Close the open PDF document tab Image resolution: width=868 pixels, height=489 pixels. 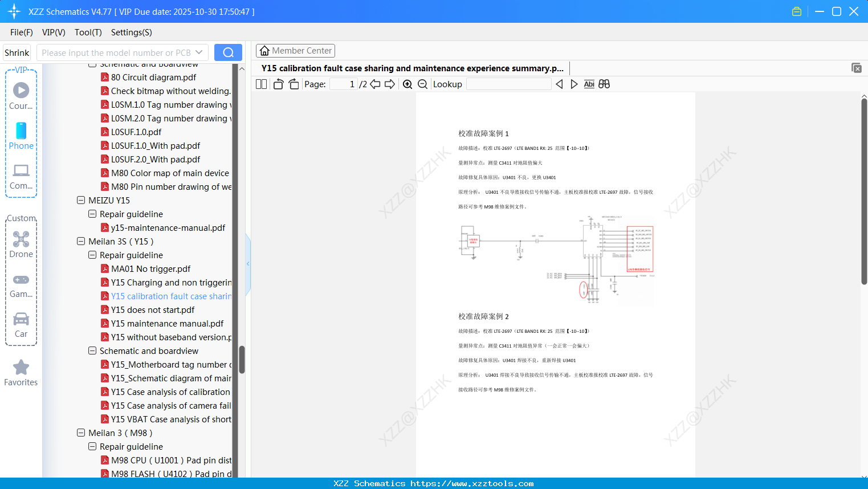[x=857, y=68]
